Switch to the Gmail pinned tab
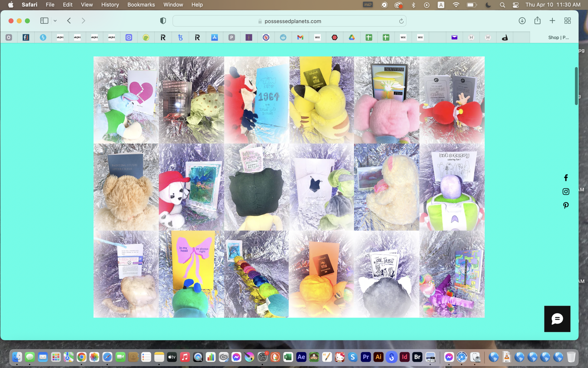The width and height of the screenshot is (588, 368). tap(300, 37)
